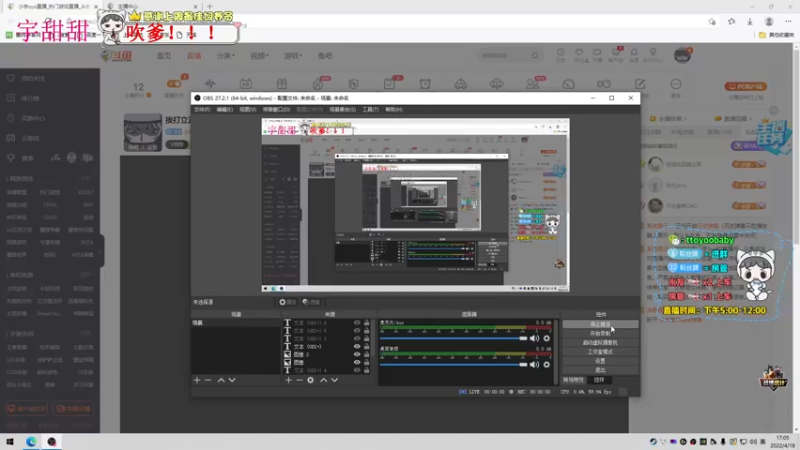Remove the selected source with the minus icon
The image size is (800, 450).
tap(299, 380)
